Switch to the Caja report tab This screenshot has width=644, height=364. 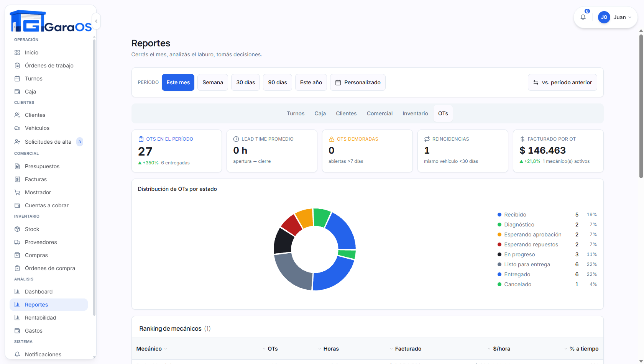(x=320, y=113)
